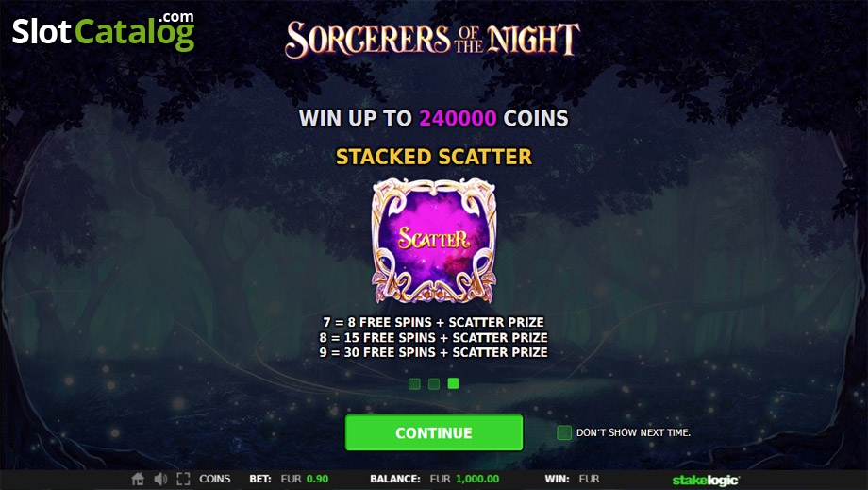Select the highlighted third page dot
The image size is (868, 490).
(x=454, y=382)
